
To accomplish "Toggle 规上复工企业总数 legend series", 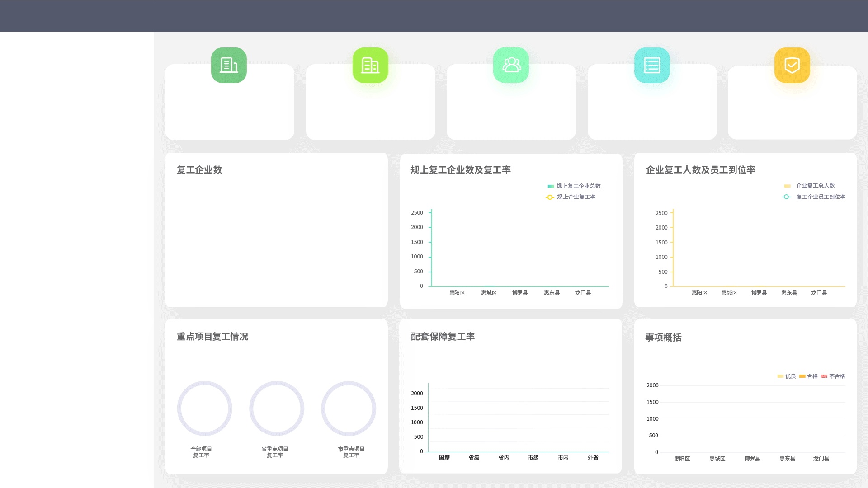I will pos(574,186).
